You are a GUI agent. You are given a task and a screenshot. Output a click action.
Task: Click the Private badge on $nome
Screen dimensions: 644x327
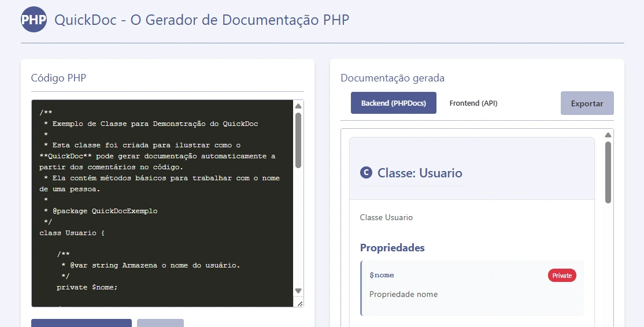(562, 276)
